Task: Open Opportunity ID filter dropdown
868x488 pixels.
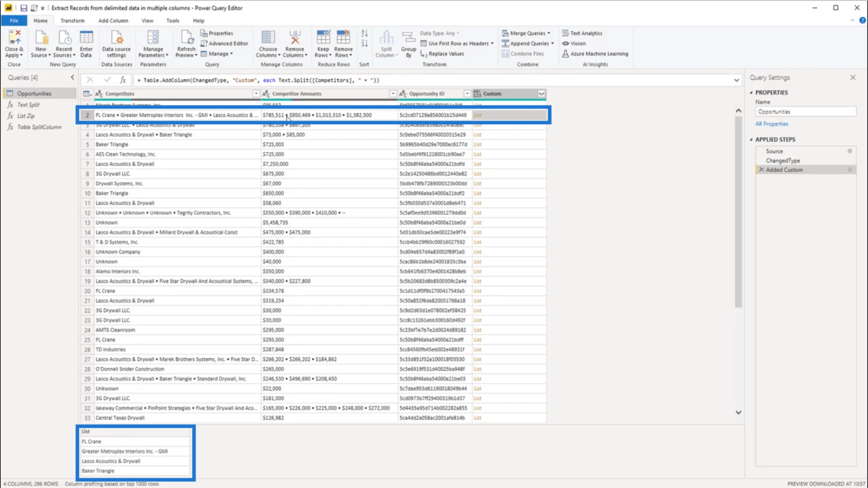Action: pyautogui.click(x=467, y=94)
